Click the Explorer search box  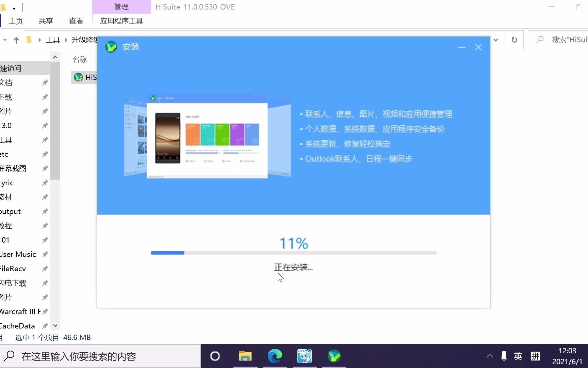coord(558,40)
